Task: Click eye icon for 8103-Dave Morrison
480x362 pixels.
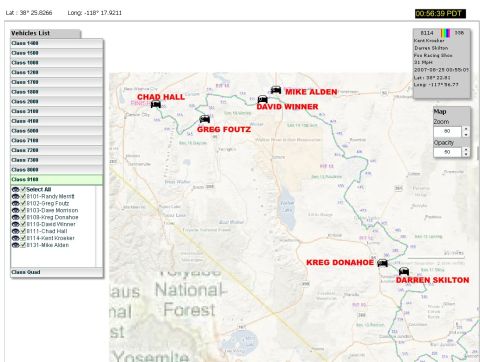Action: click(x=15, y=210)
